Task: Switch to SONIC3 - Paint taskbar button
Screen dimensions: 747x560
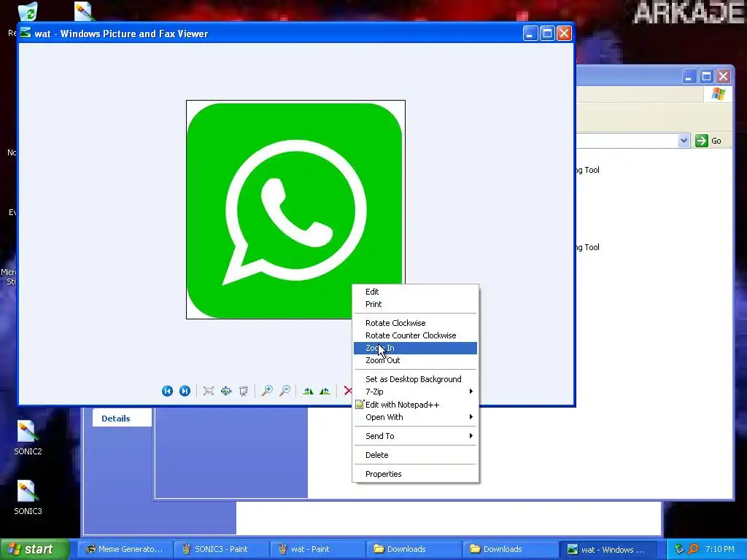Action: point(221,549)
